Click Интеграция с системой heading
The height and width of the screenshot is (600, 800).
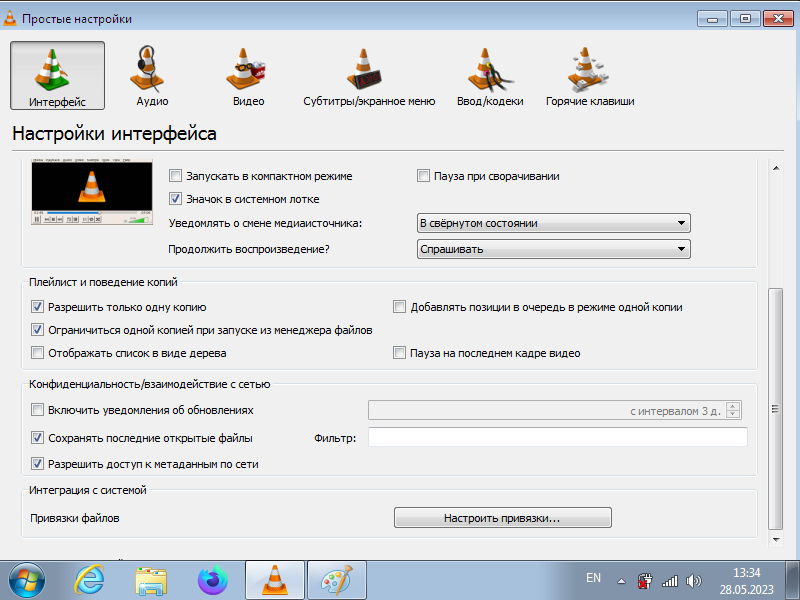pos(88,490)
